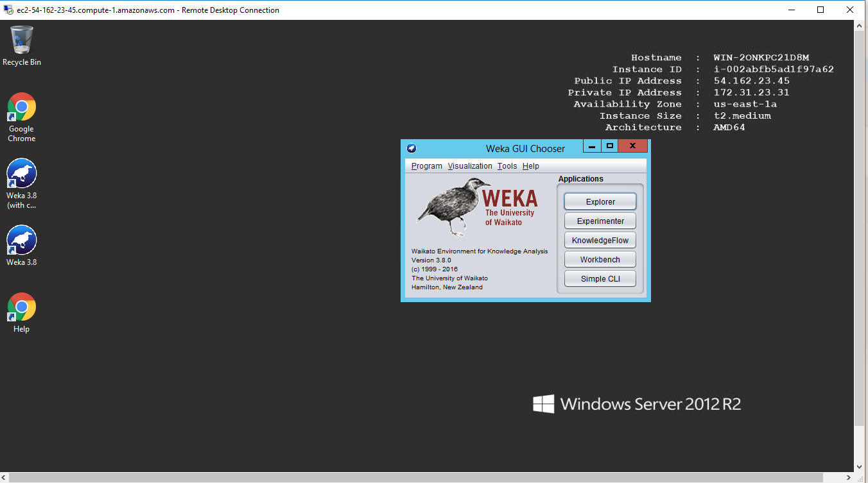
Task: Click the Weka GUI Chooser title bar icon
Action: coord(412,148)
